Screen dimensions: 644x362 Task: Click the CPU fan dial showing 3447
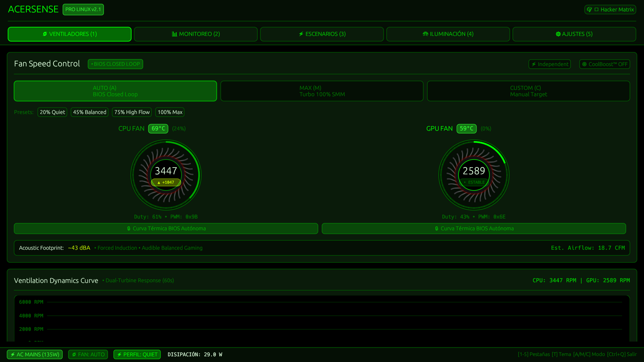[166, 175]
